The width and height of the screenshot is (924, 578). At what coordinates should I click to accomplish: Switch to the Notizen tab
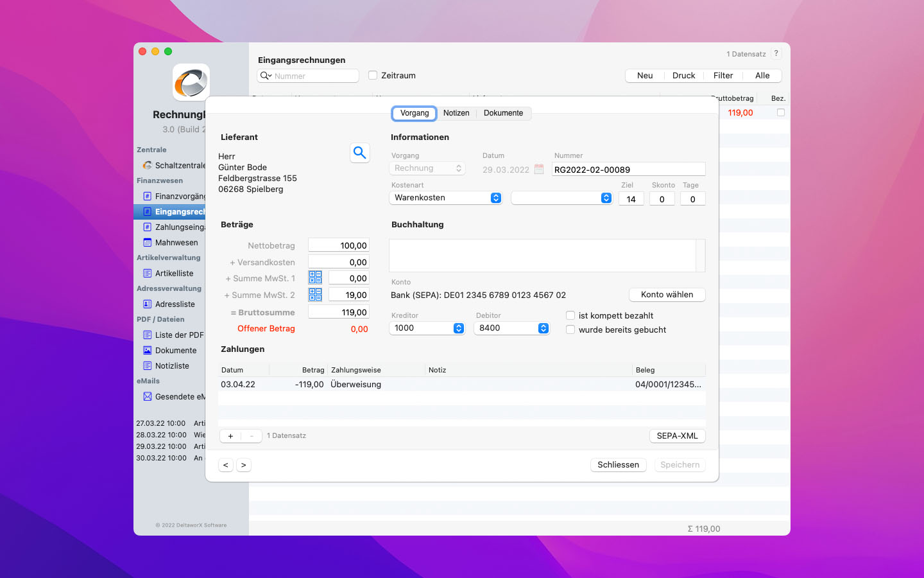coord(456,113)
